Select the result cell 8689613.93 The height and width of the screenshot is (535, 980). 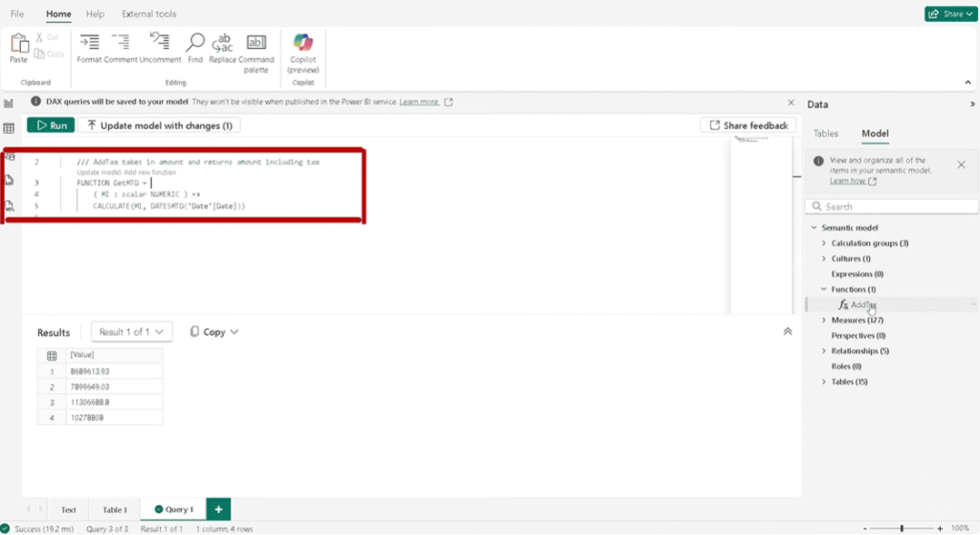tap(114, 371)
